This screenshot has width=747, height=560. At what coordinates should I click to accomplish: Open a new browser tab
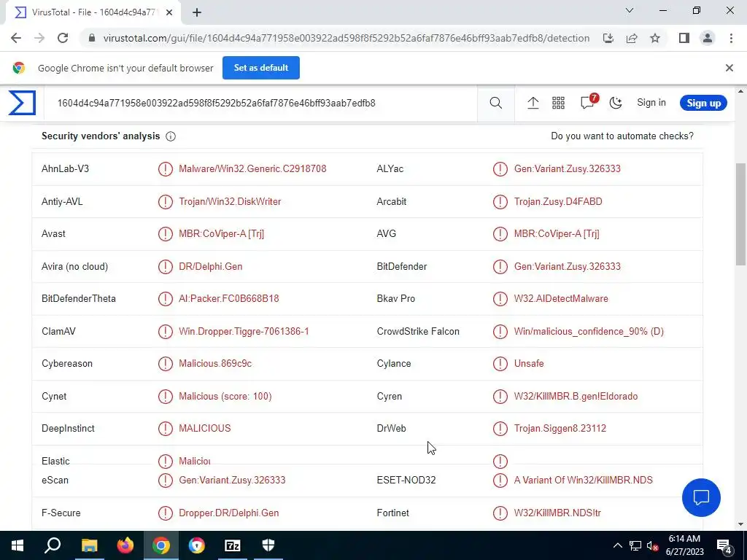coord(197,13)
